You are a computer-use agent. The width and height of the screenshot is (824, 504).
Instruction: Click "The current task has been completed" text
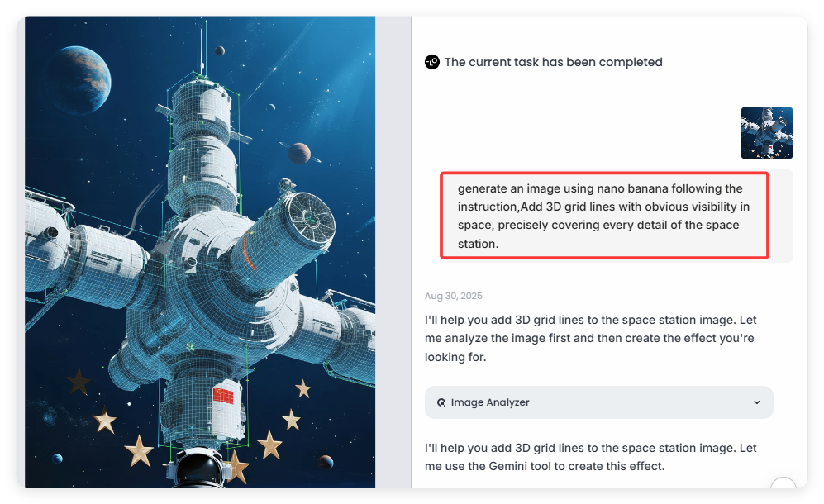coord(554,62)
